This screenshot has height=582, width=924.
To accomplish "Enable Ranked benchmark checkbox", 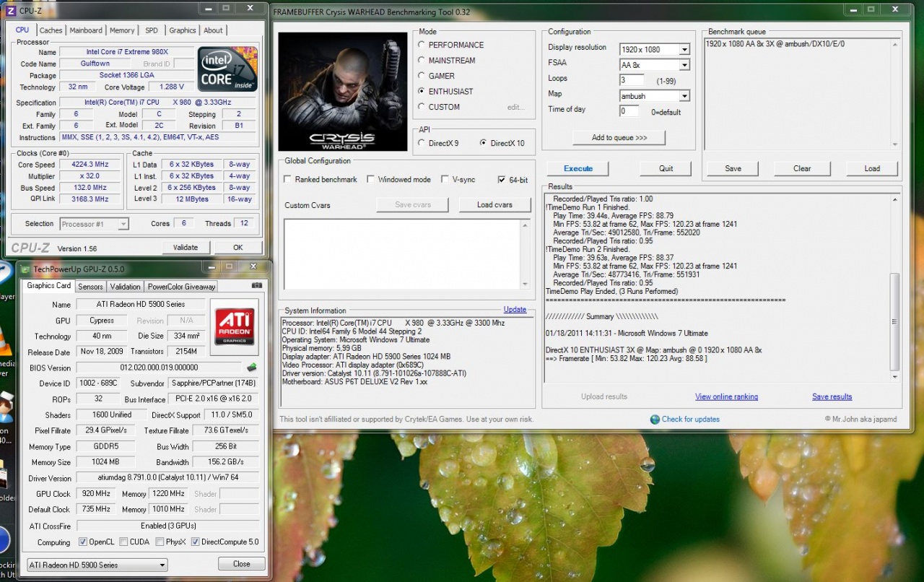I will point(288,180).
